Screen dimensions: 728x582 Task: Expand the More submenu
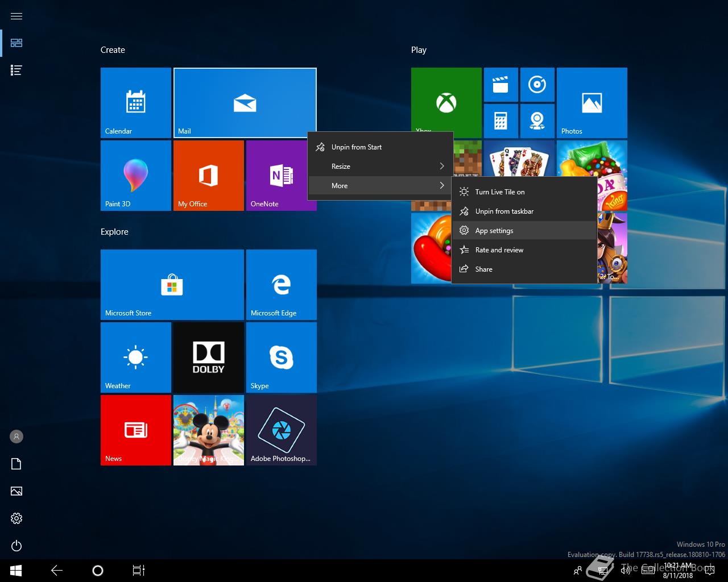pos(380,186)
